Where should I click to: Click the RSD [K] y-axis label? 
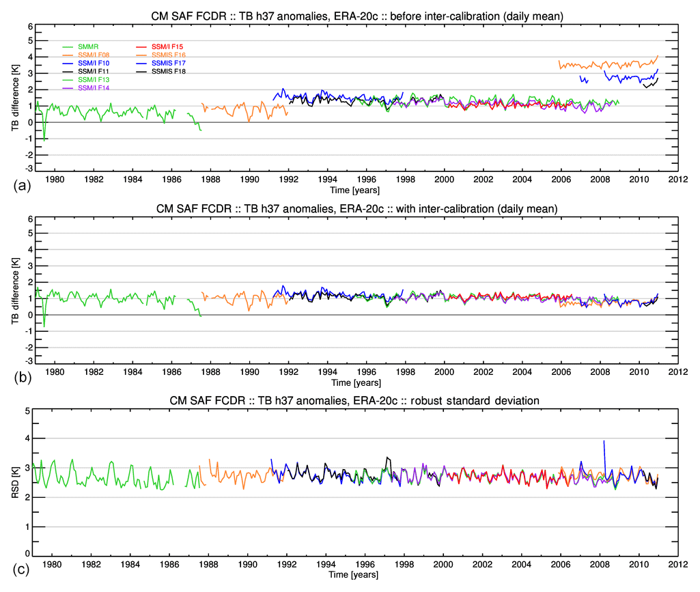(x=16, y=482)
